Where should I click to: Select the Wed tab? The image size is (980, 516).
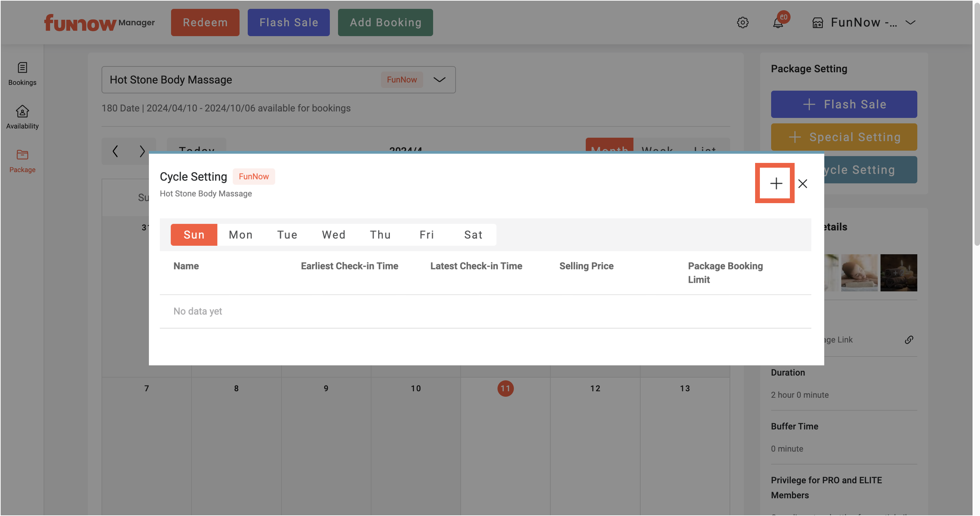(334, 235)
